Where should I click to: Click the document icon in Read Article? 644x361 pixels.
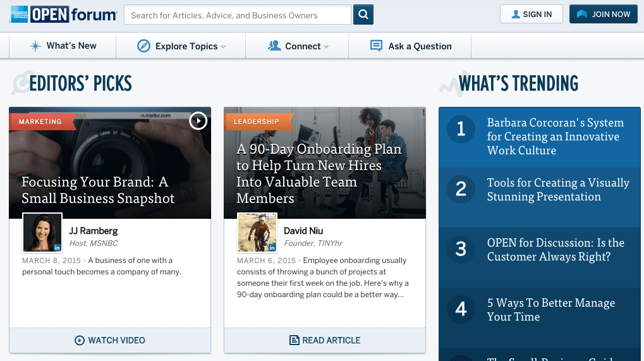(x=294, y=340)
